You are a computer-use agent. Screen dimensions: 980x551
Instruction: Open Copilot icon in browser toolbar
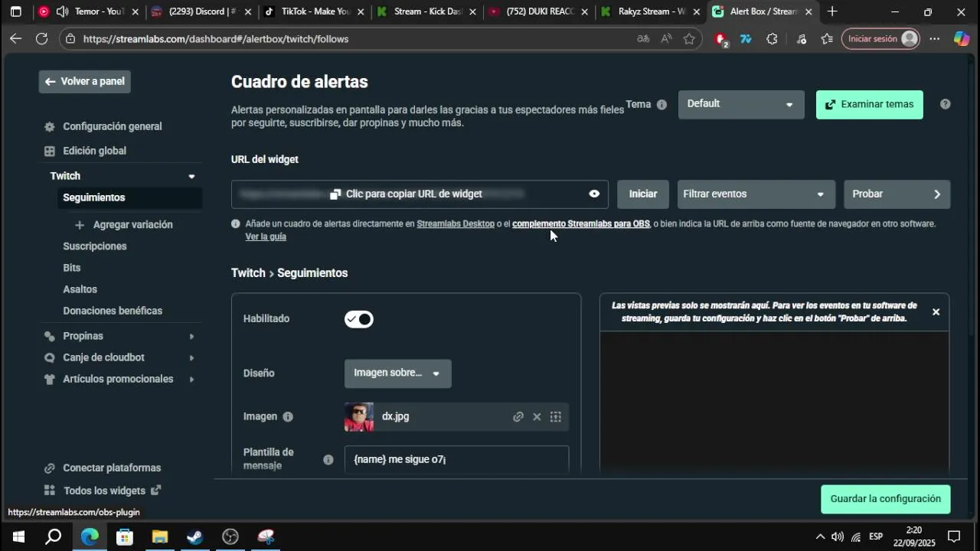962,39
